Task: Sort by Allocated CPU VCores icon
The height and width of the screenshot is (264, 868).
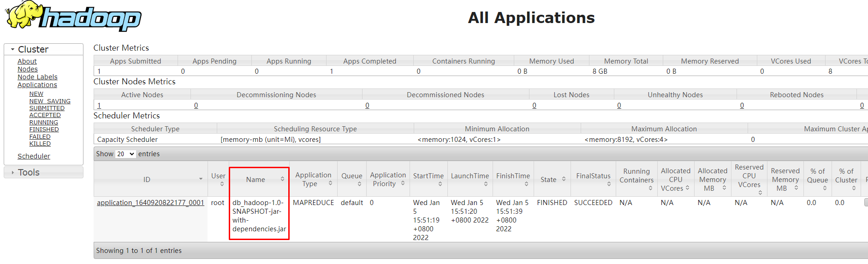Action: click(x=687, y=188)
